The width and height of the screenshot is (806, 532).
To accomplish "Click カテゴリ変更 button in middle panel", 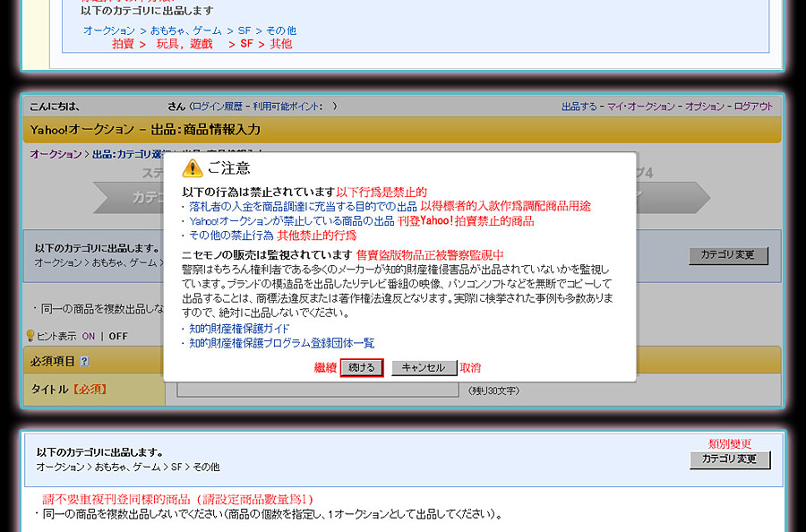I will coord(728,255).
